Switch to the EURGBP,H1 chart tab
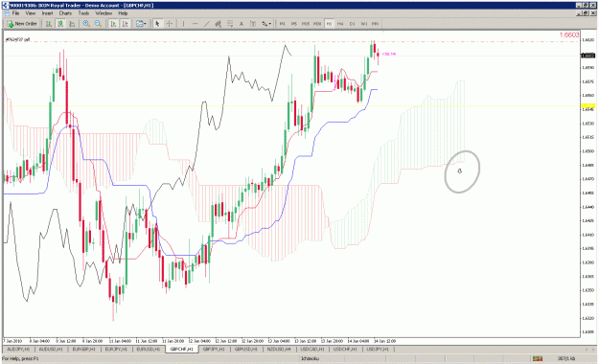 pyautogui.click(x=83, y=349)
